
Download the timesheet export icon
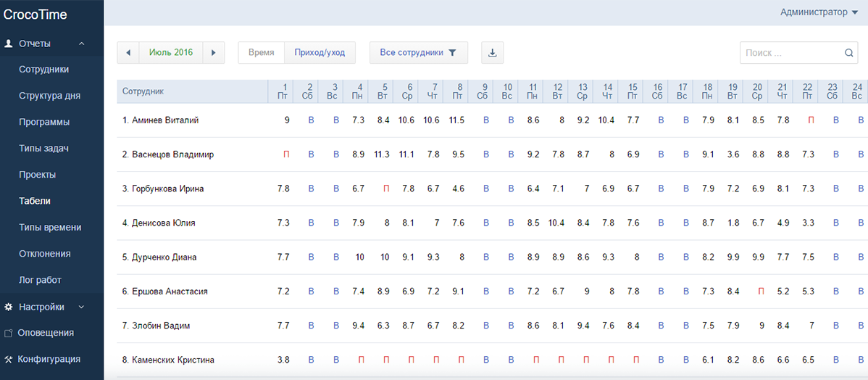click(492, 53)
